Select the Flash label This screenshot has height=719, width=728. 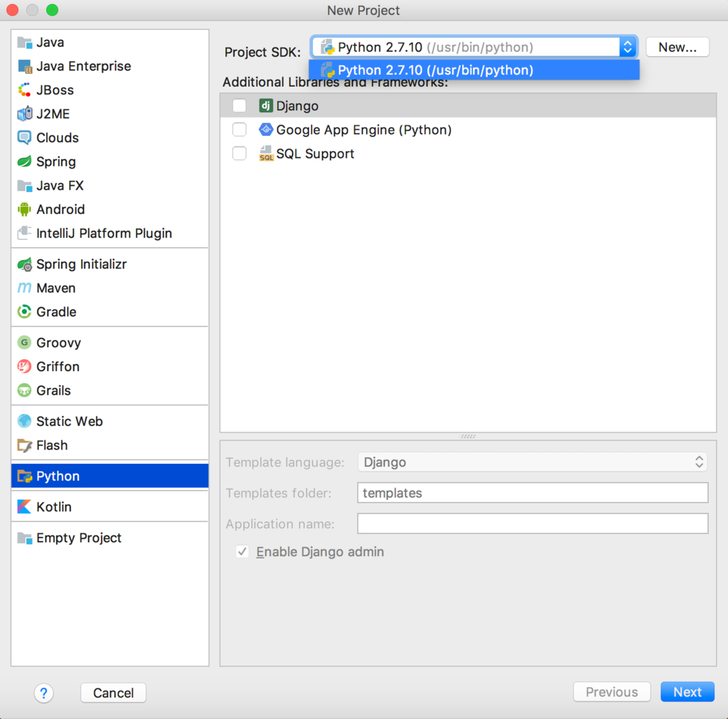[x=52, y=445]
